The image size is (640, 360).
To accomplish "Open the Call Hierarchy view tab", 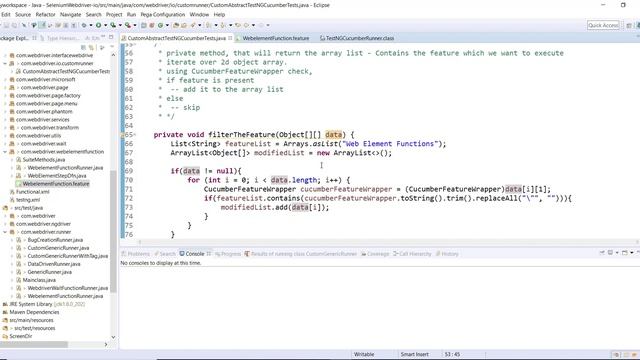I will [x=412, y=254].
